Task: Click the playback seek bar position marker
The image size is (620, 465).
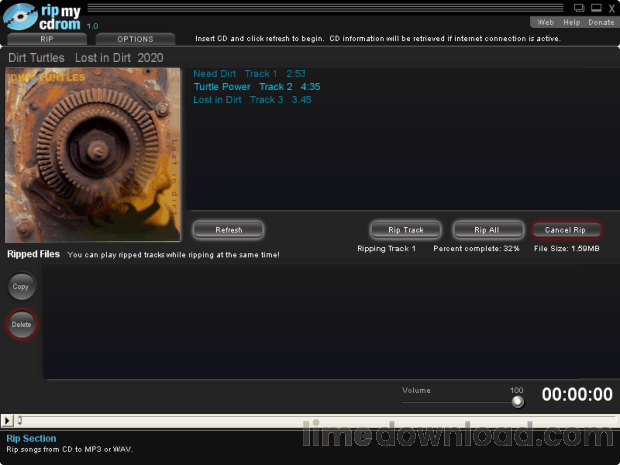Action: [x=20, y=420]
